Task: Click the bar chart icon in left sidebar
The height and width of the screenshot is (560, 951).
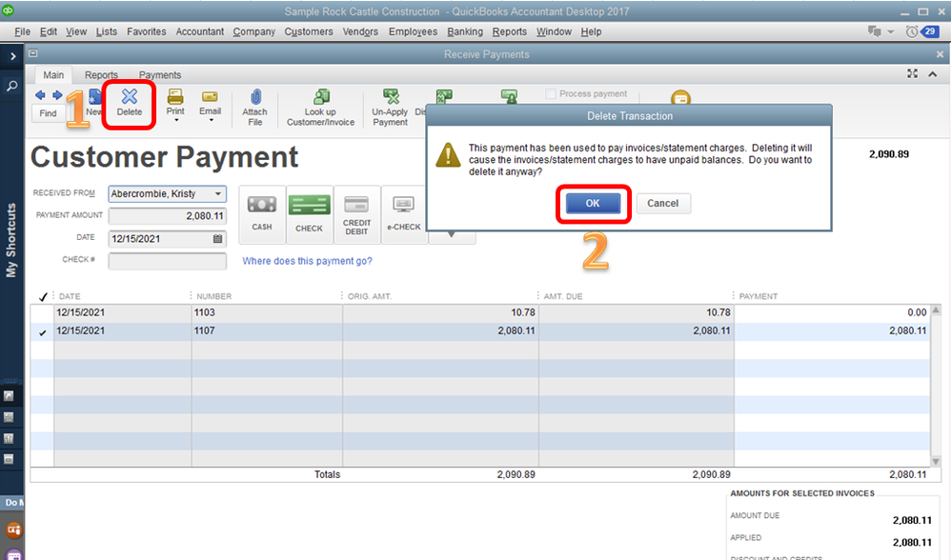Action: click(9, 438)
